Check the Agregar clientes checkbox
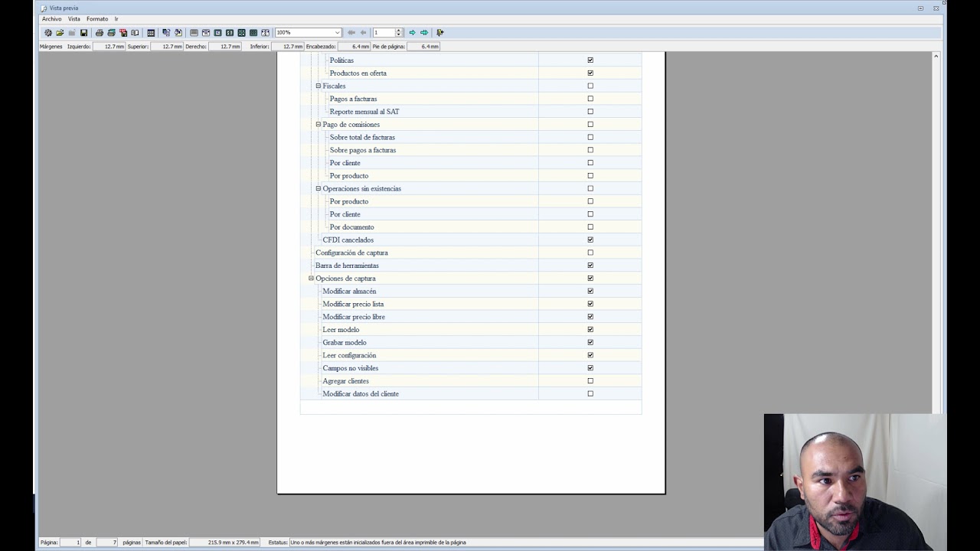Screen dimensions: 980x551 pyautogui.click(x=590, y=380)
